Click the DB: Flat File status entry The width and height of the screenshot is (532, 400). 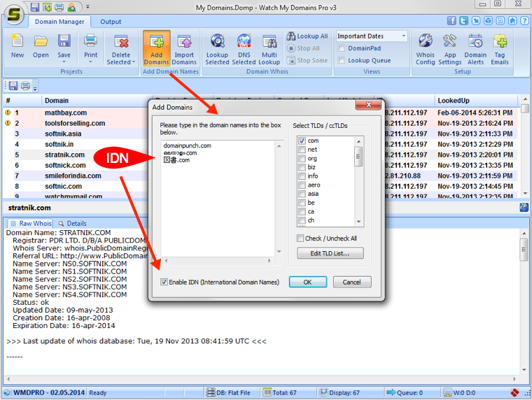(229, 392)
